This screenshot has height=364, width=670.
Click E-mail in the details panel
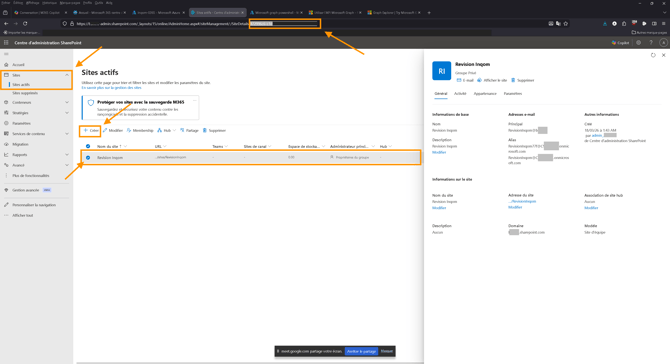(x=465, y=80)
